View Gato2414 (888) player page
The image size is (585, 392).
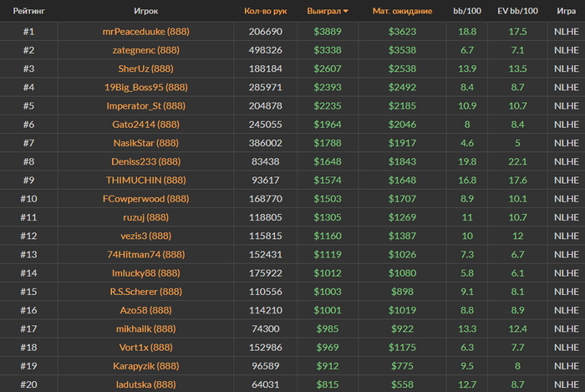146,125
